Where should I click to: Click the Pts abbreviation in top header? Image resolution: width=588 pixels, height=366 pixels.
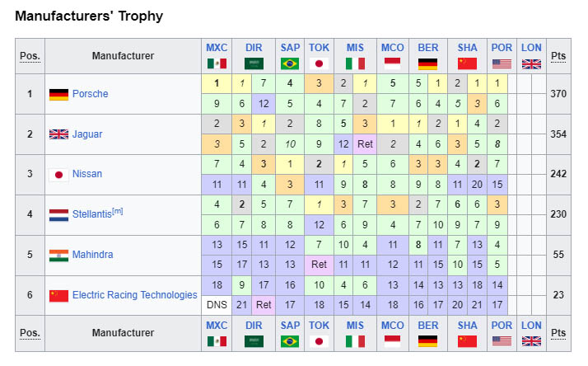[x=558, y=56]
